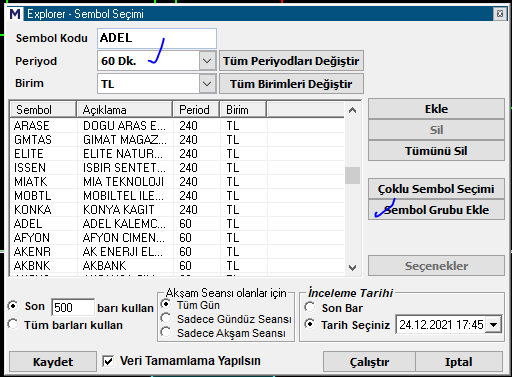Image resolution: width=512 pixels, height=377 pixels.
Task: Click the M application icon in title bar
Action: (x=15, y=14)
